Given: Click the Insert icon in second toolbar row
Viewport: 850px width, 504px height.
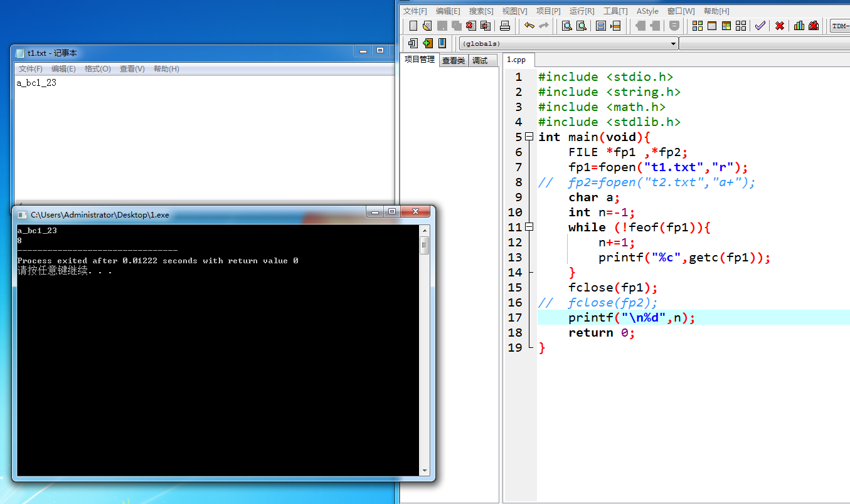Looking at the screenshot, I should [413, 43].
